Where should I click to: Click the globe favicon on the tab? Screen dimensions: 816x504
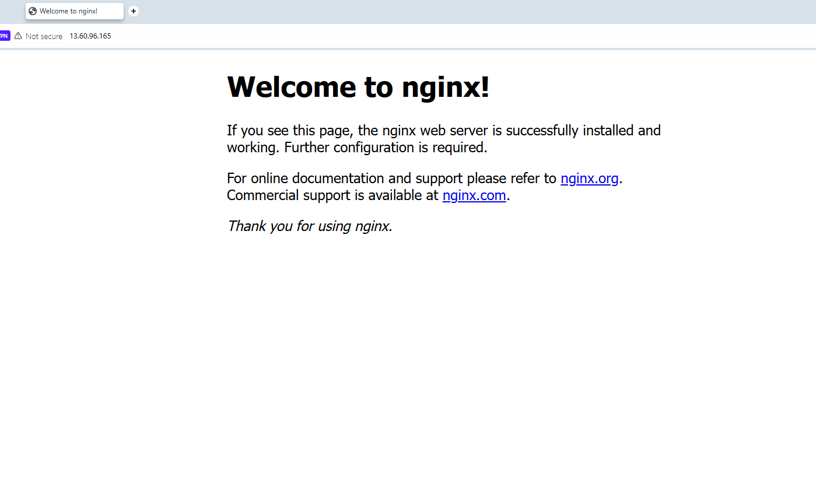click(33, 11)
